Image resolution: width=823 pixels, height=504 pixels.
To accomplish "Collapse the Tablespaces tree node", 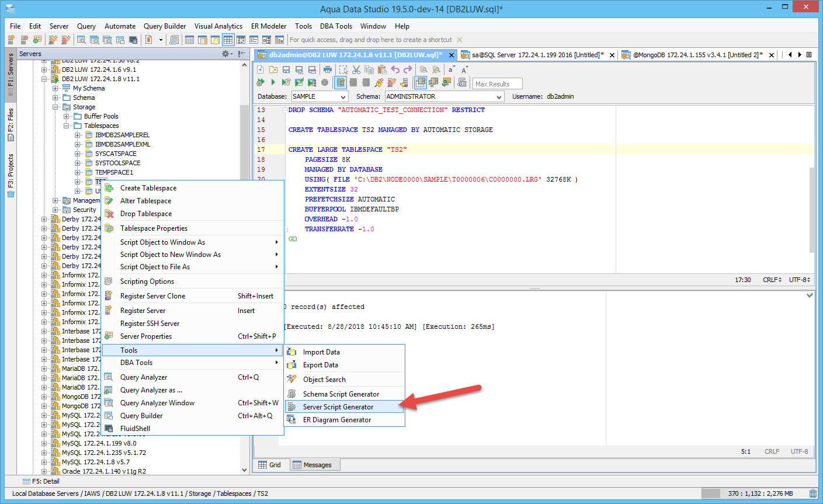I will tap(67, 126).
